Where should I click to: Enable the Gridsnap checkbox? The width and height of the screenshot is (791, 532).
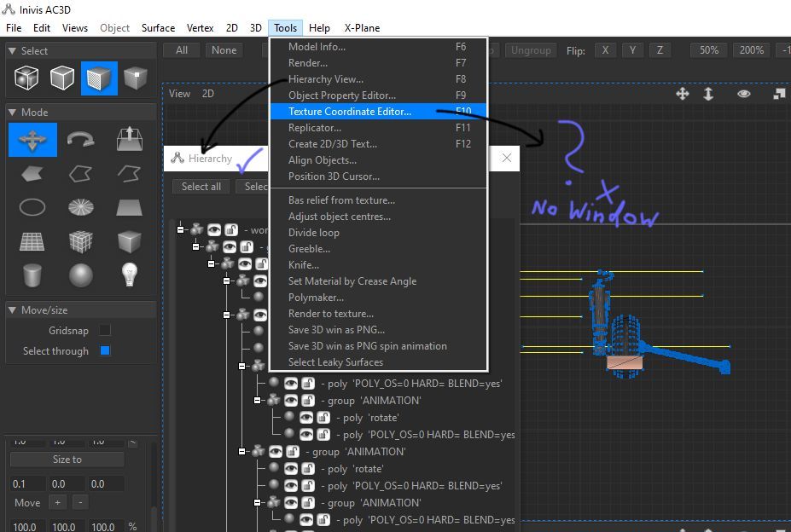click(105, 330)
